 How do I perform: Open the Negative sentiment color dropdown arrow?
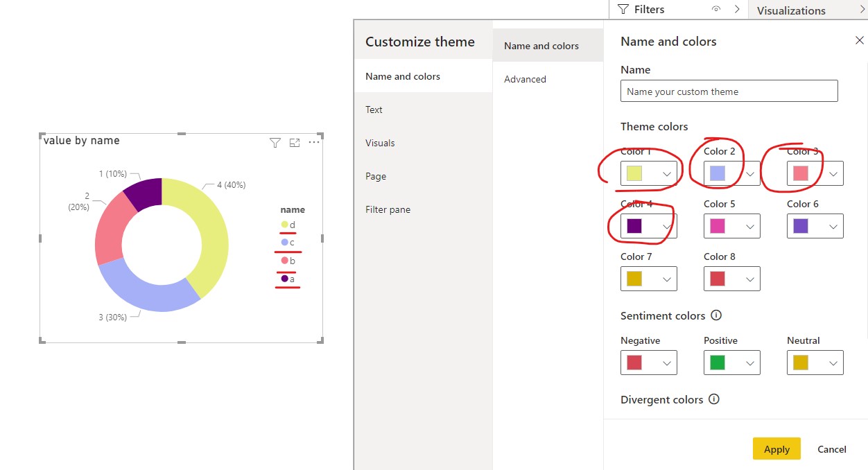click(x=667, y=363)
